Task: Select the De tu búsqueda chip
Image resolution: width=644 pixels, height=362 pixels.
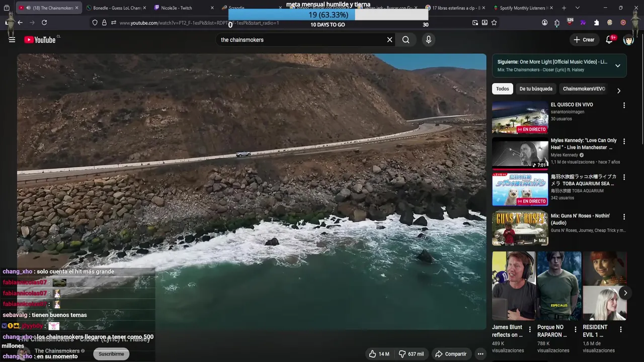Action: point(536,89)
